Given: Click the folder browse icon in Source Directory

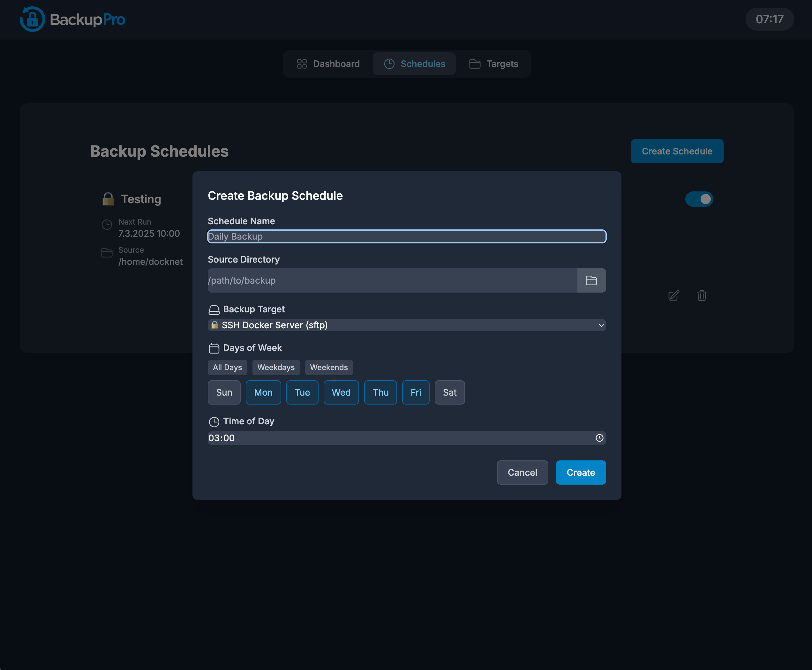Looking at the screenshot, I should 591,280.
